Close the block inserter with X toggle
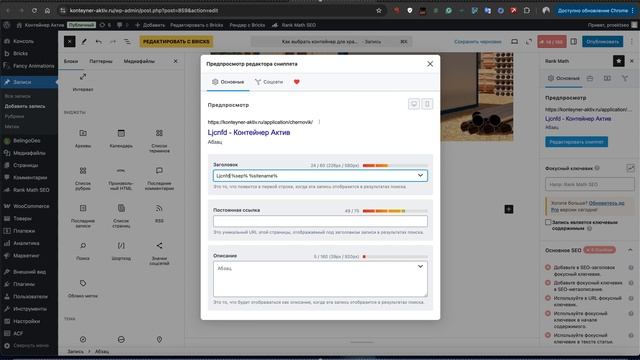 pyautogui.click(x=69, y=41)
